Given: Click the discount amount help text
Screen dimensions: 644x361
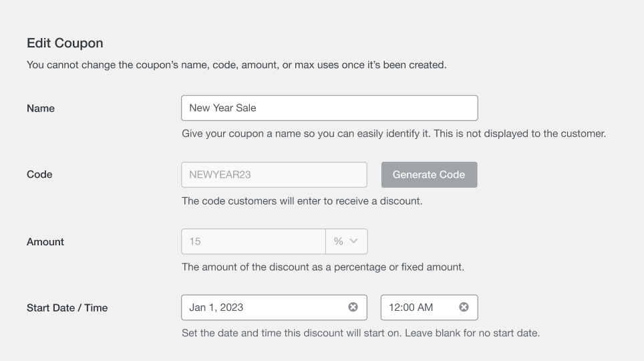Looking at the screenshot, I should point(323,267).
